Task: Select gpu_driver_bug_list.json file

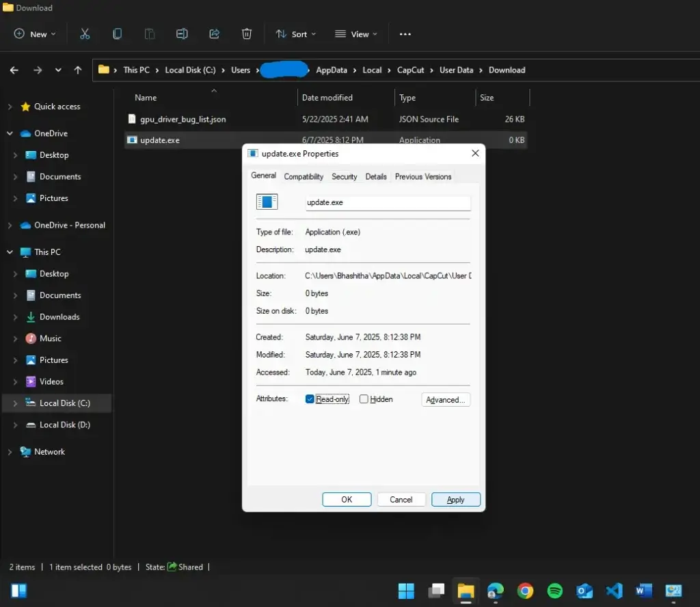Action: pos(183,119)
